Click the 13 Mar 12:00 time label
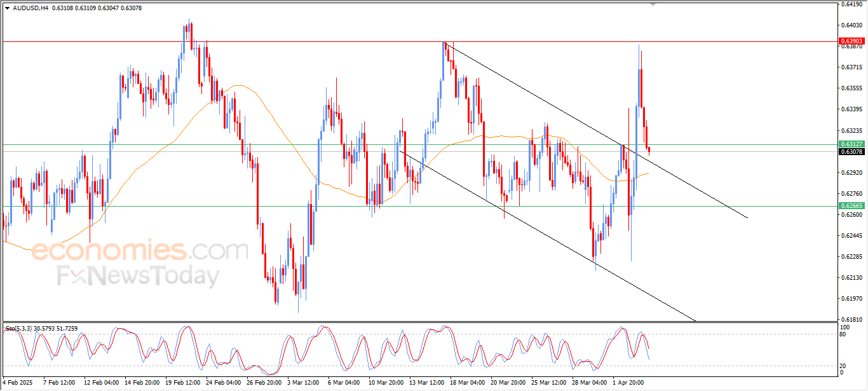The width and height of the screenshot is (868, 391). (x=427, y=383)
